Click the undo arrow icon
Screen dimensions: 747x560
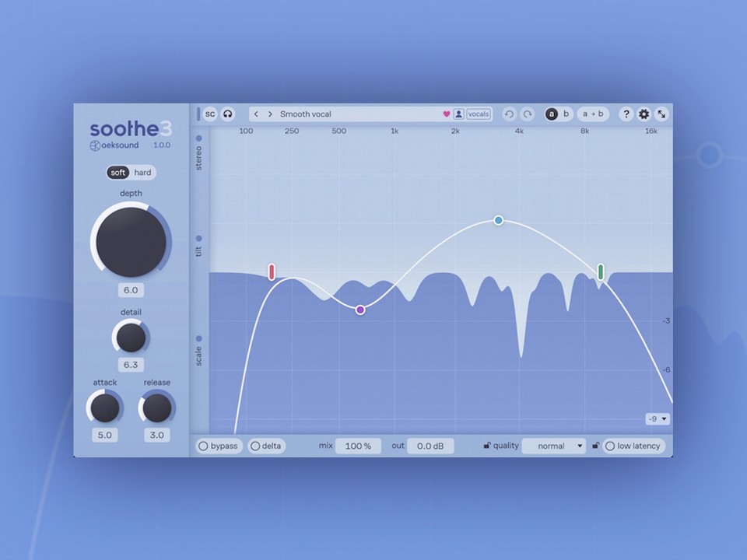[x=509, y=114]
